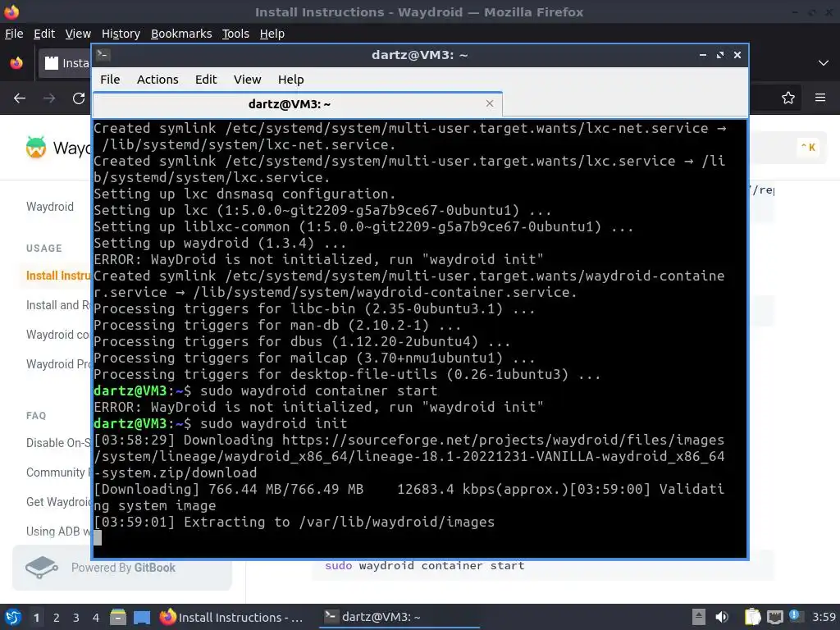
Task: Click the search shortcut box in the page header
Action: [x=808, y=148]
